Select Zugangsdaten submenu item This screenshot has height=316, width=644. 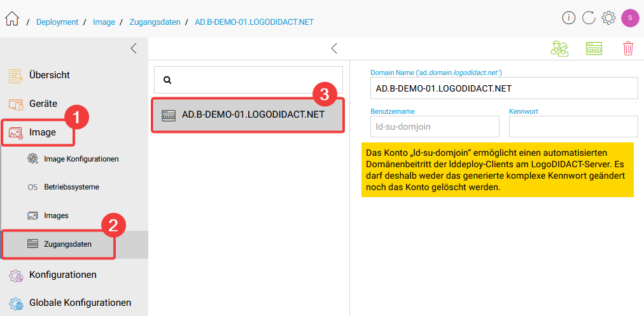tap(74, 244)
